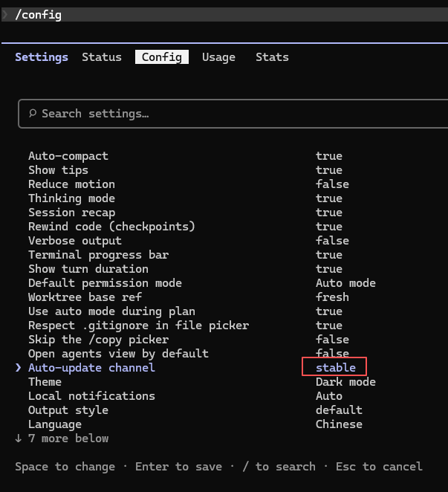Select Skip the /copy picker row
448x492 pixels.
point(188,340)
